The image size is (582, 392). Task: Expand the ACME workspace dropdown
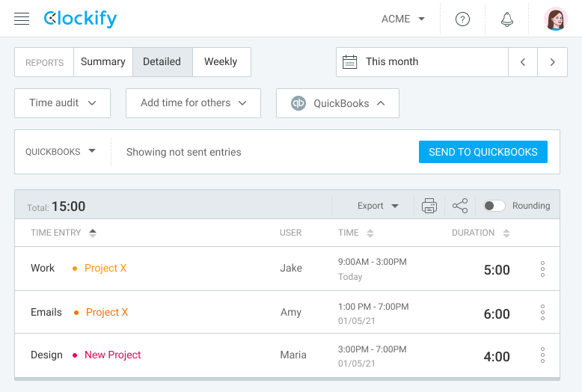tap(403, 19)
